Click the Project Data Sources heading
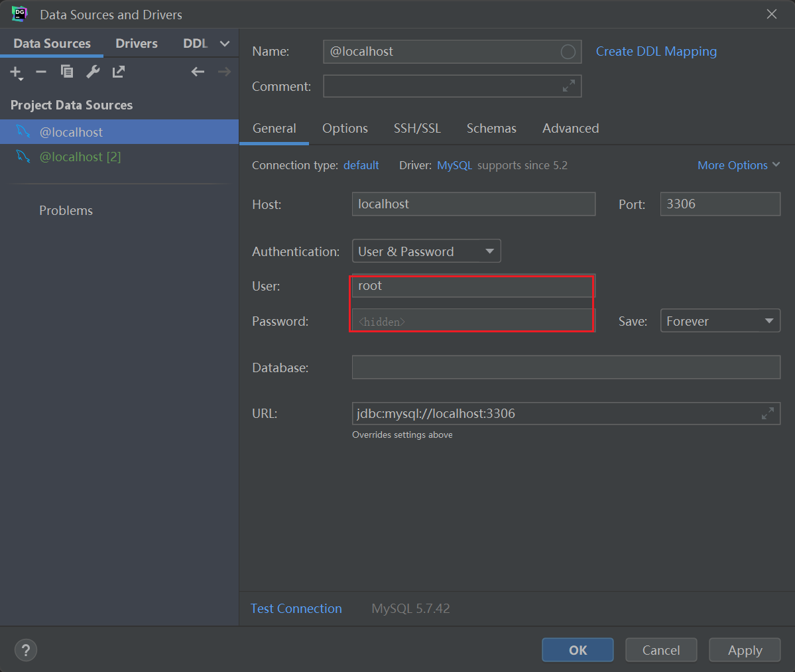 pyautogui.click(x=72, y=105)
